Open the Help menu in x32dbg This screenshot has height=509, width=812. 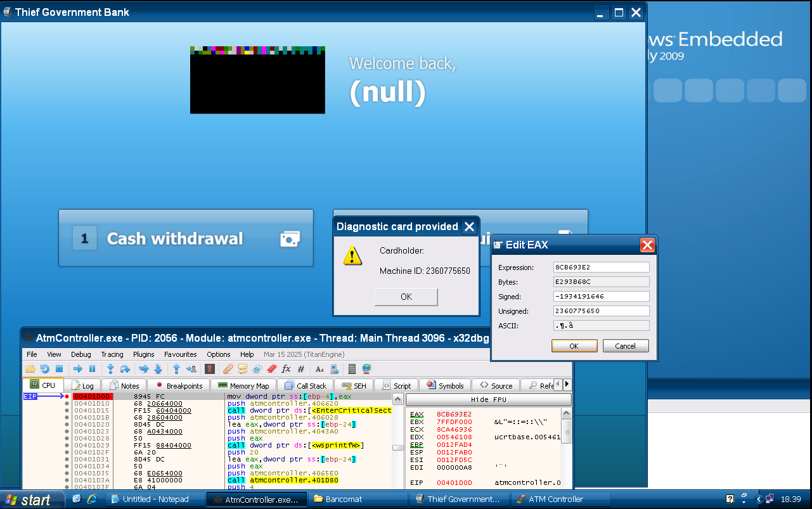click(247, 354)
